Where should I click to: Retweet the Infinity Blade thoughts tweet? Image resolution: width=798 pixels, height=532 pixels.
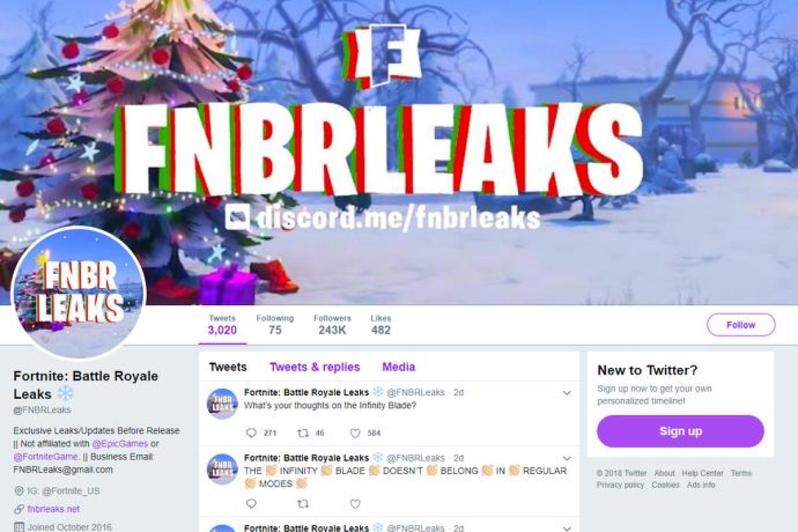click(303, 433)
